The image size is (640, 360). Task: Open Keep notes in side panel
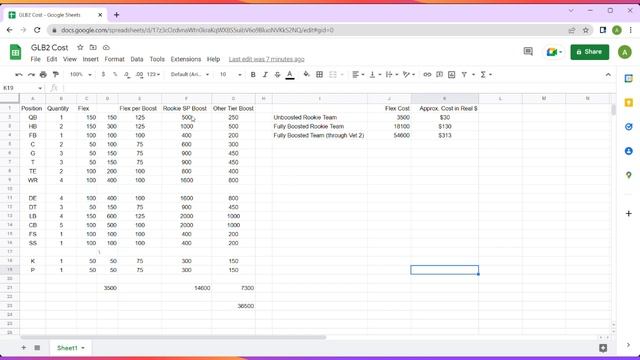pos(629,102)
